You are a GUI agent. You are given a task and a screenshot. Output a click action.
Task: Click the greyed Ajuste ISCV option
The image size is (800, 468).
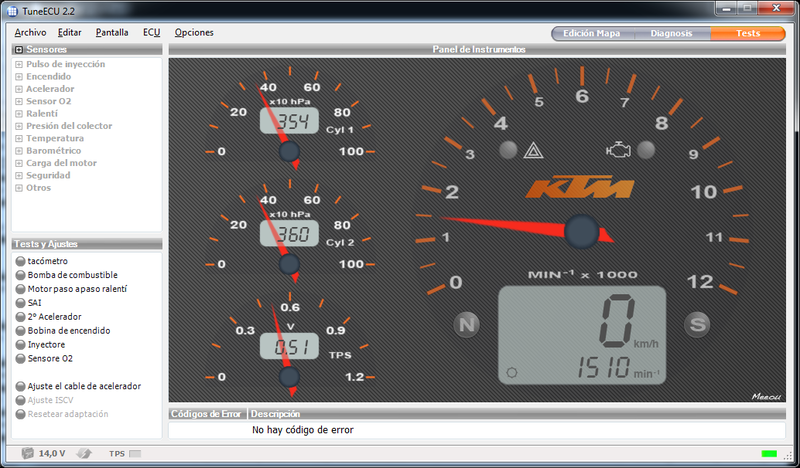pyautogui.click(x=51, y=400)
